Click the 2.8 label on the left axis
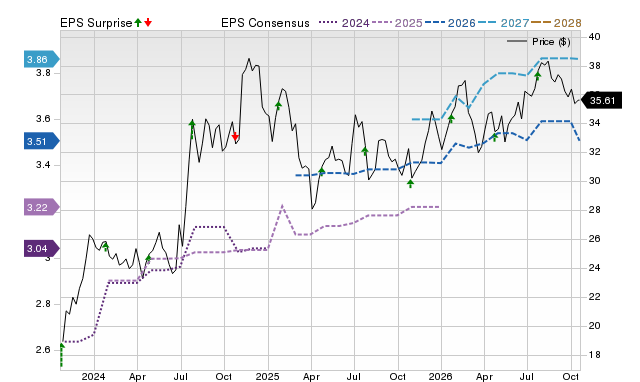The image size is (640, 382). pos(43,304)
